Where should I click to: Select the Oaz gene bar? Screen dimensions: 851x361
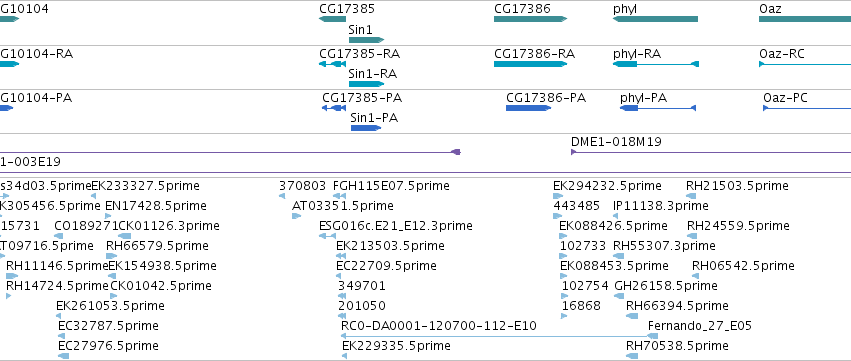coord(805,19)
